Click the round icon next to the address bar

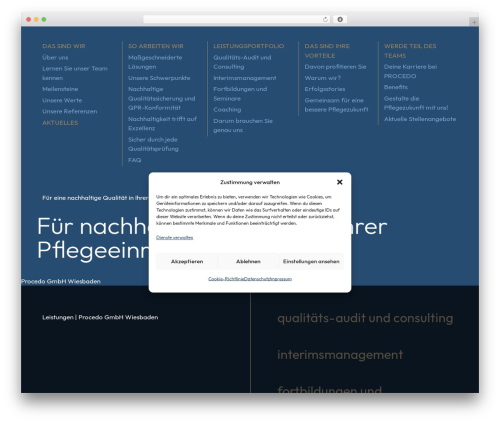[x=340, y=19]
